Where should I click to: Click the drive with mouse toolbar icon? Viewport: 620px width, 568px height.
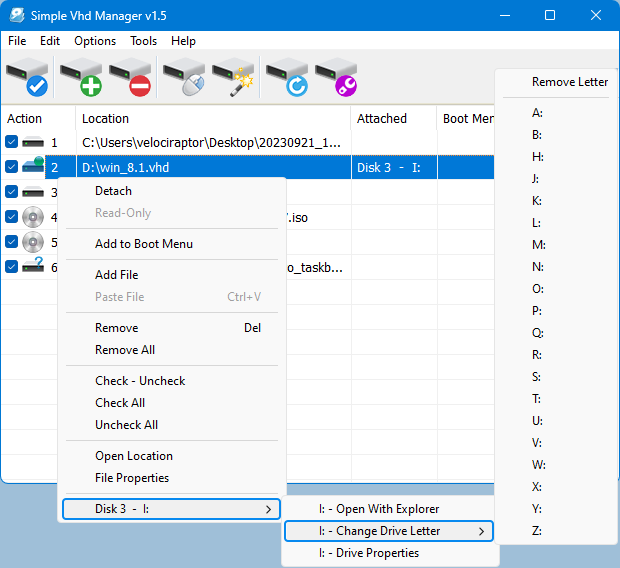184,78
